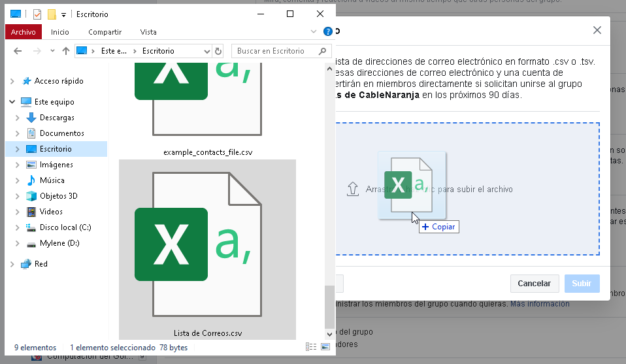Click the Subir button in upload dialog
The height and width of the screenshot is (364, 626).
(x=582, y=284)
